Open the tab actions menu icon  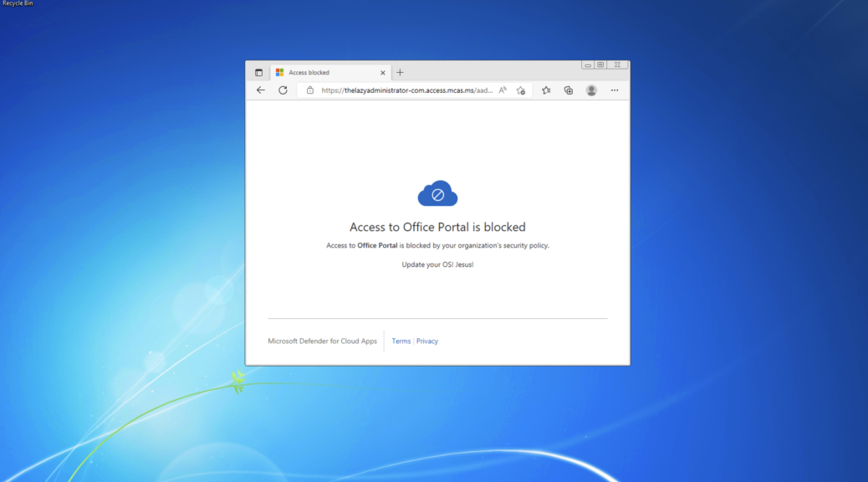258,73
